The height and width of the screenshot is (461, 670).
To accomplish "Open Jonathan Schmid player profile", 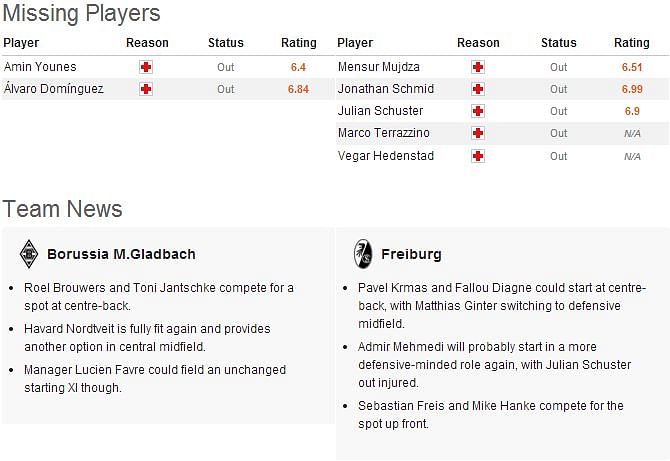I will 386,89.
